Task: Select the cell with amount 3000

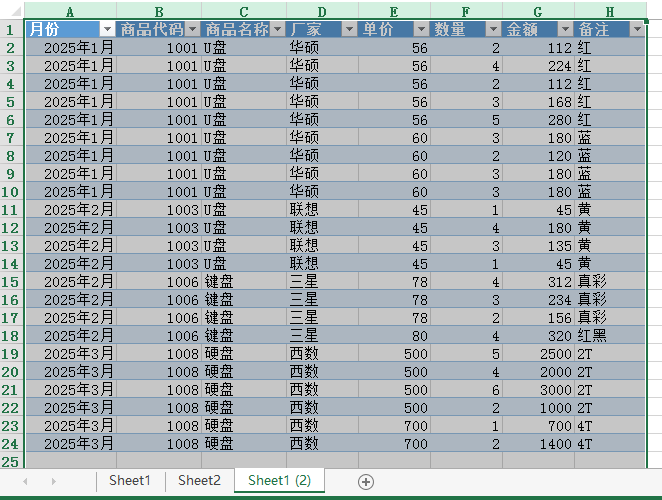Action: (538, 390)
